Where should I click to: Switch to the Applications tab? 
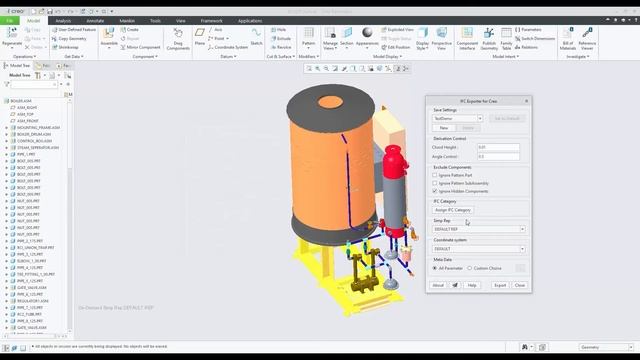click(250, 20)
